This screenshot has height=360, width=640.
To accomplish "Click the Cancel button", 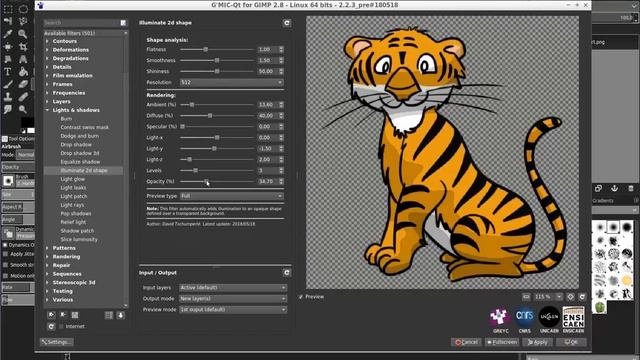I will point(466,342).
